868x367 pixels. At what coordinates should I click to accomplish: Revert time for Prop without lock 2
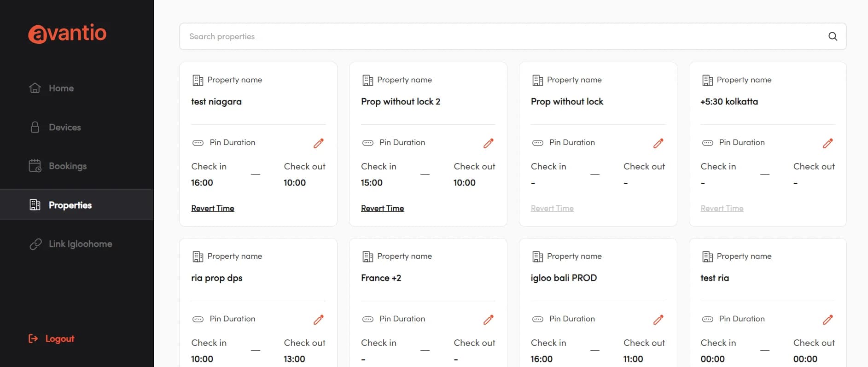[383, 208]
